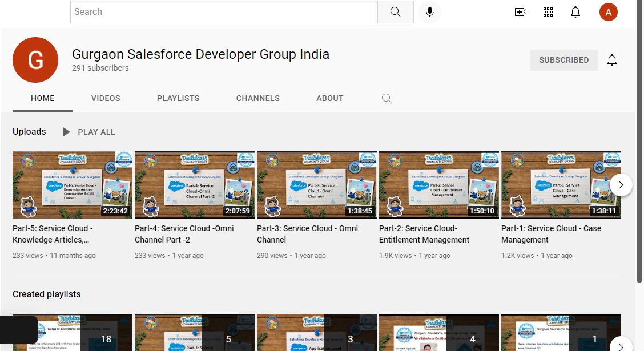Click title Part-2: Service Cloud- Entitlement Management
The width and height of the screenshot is (644, 351).
(424, 234)
